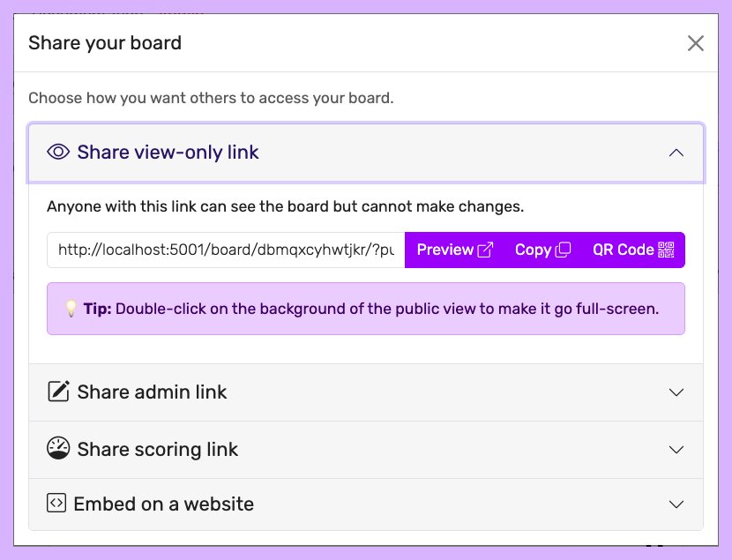Show the QR Code for the link
Screen dimensions: 732x560
click(x=633, y=250)
